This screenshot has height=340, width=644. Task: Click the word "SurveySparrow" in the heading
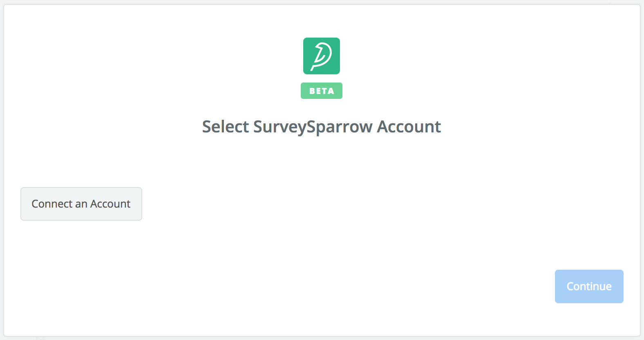[313, 127]
